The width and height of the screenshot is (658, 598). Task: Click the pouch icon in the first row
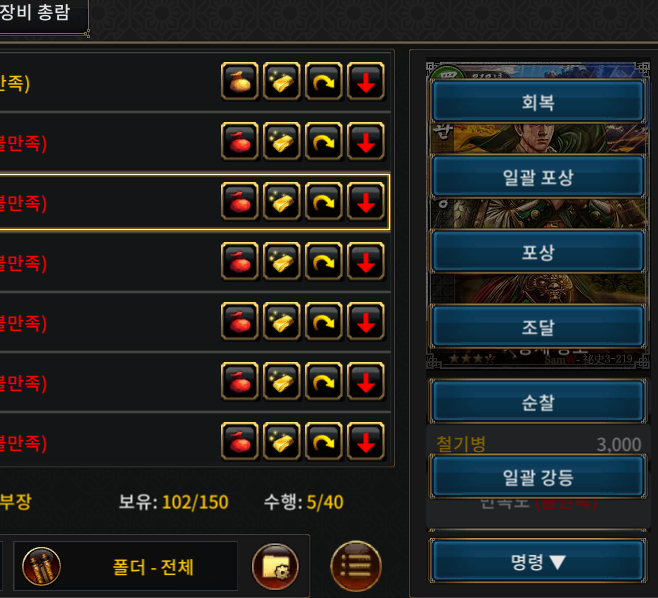240,81
